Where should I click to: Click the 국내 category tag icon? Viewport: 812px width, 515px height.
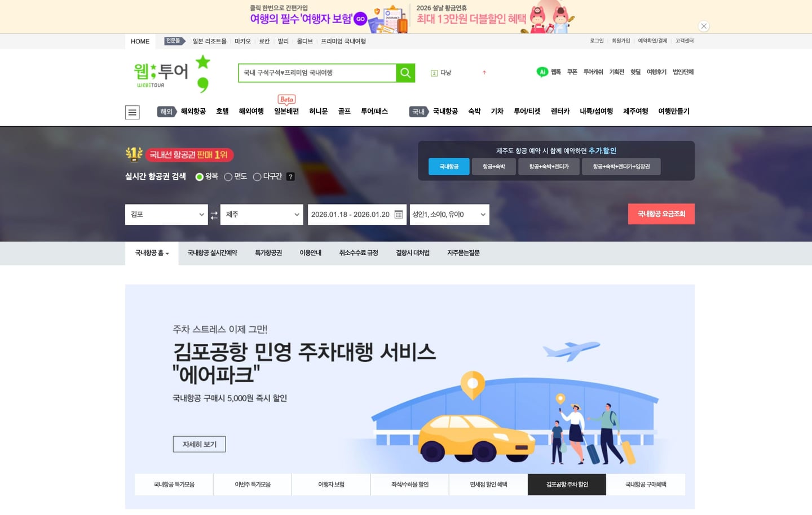click(x=419, y=112)
